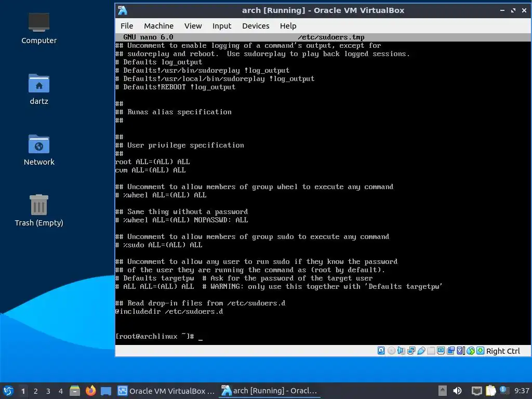
Task: Click the display monitor status icon
Action: [441, 351]
